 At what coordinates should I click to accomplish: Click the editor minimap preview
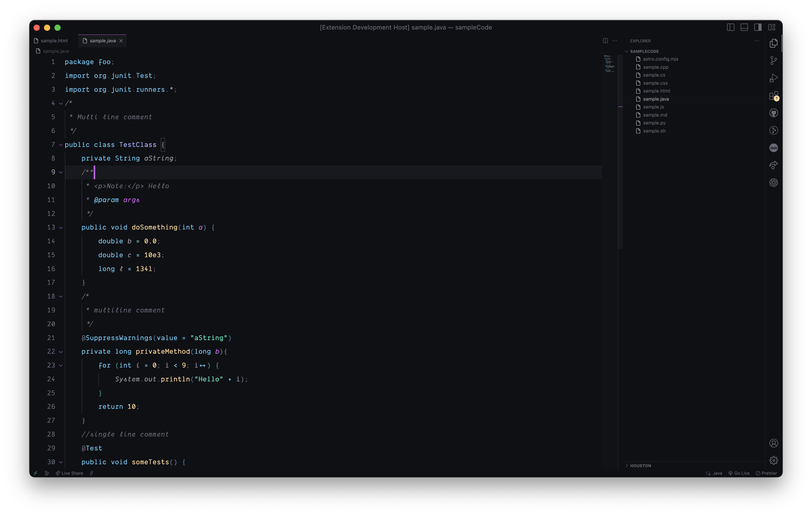(609, 64)
